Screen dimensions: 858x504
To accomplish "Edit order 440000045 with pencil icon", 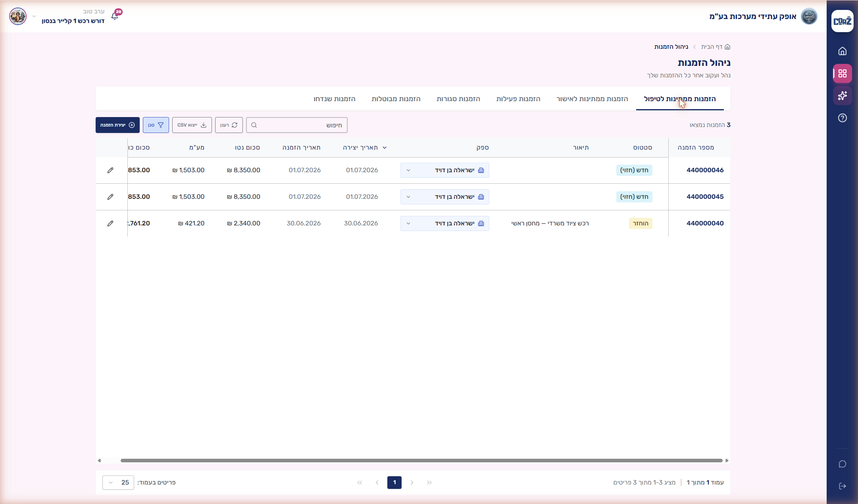I will (x=110, y=197).
